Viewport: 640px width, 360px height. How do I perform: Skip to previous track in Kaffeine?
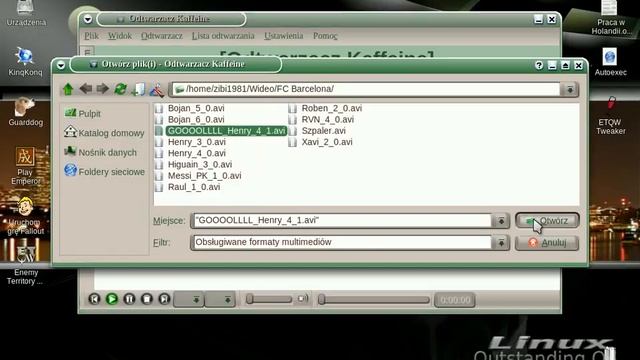[94, 299]
